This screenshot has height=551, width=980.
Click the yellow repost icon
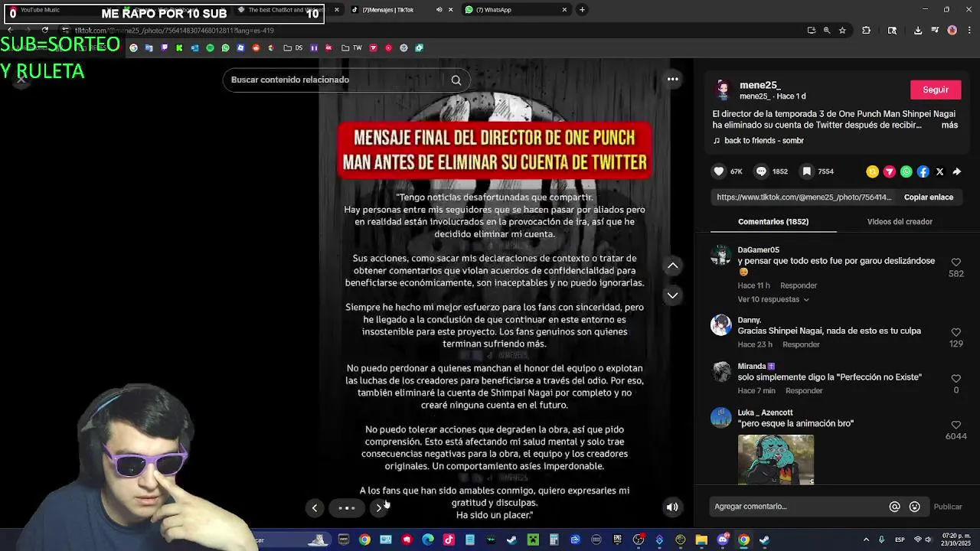point(872,171)
